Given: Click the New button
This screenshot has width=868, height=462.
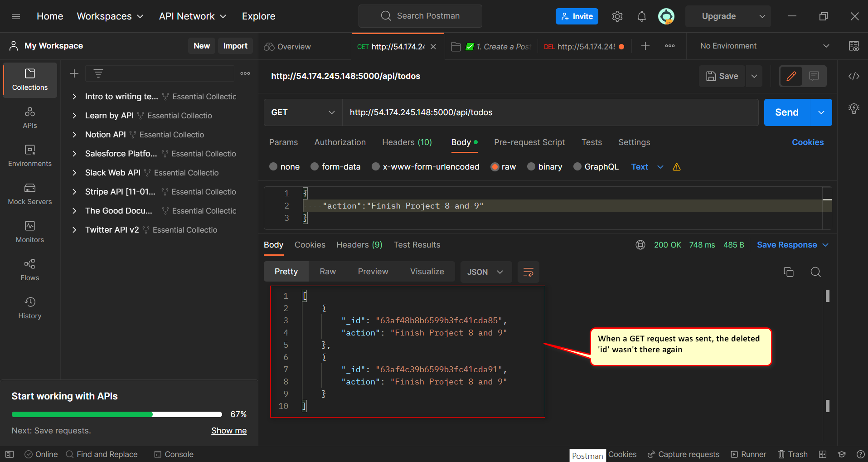Looking at the screenshot, I should tap(202, 46).
